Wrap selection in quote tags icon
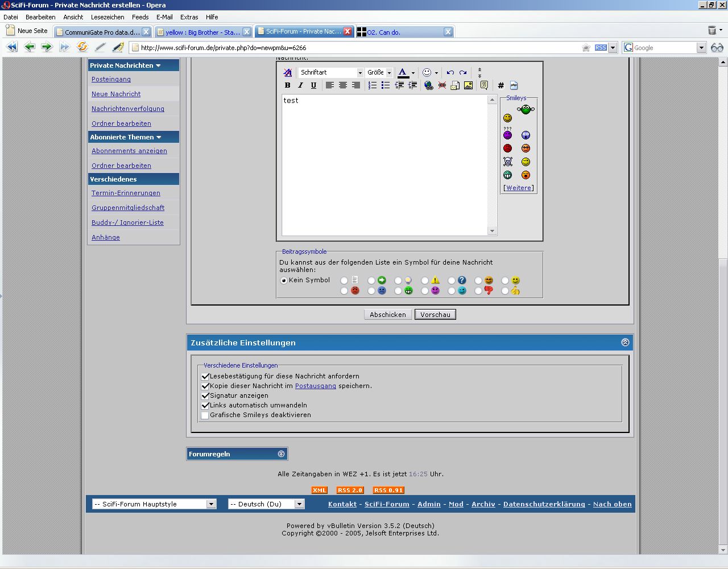 (x=484, y=85)
